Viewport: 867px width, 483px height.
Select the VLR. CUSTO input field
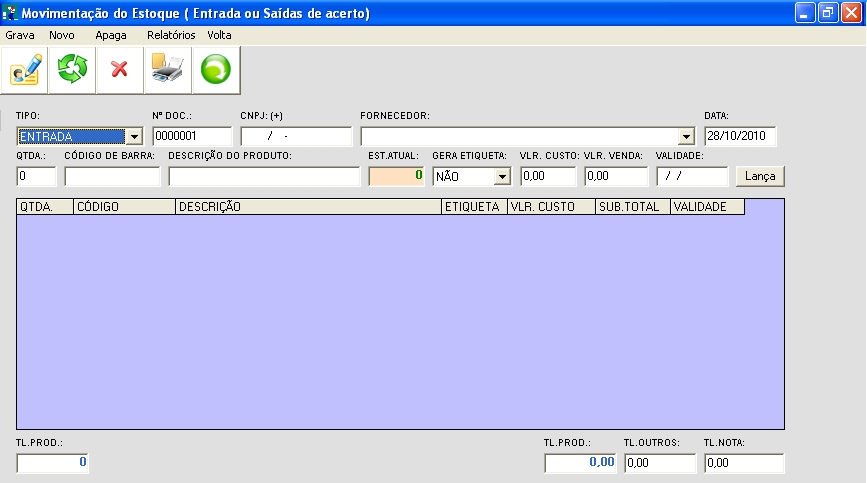pyautogui.click(x=548, y=177)
